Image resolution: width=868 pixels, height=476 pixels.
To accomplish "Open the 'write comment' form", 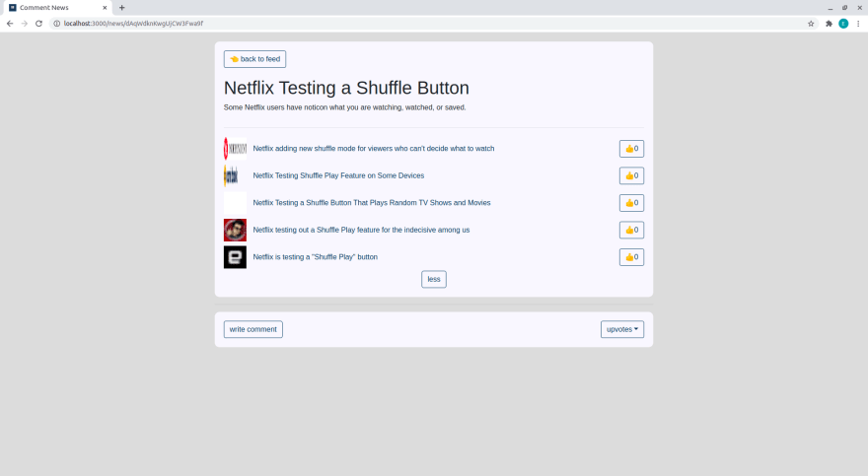I will pyautogui.click(x=253, y=329).
